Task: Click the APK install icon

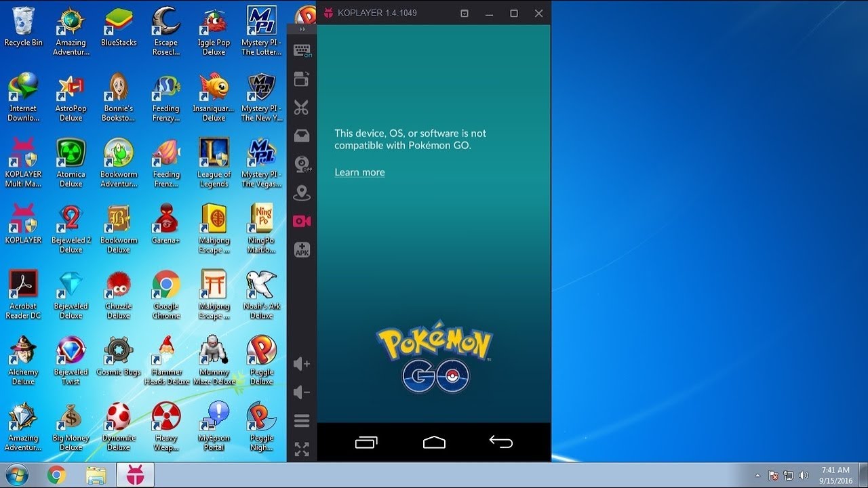Action: click(x=302, y=250)
